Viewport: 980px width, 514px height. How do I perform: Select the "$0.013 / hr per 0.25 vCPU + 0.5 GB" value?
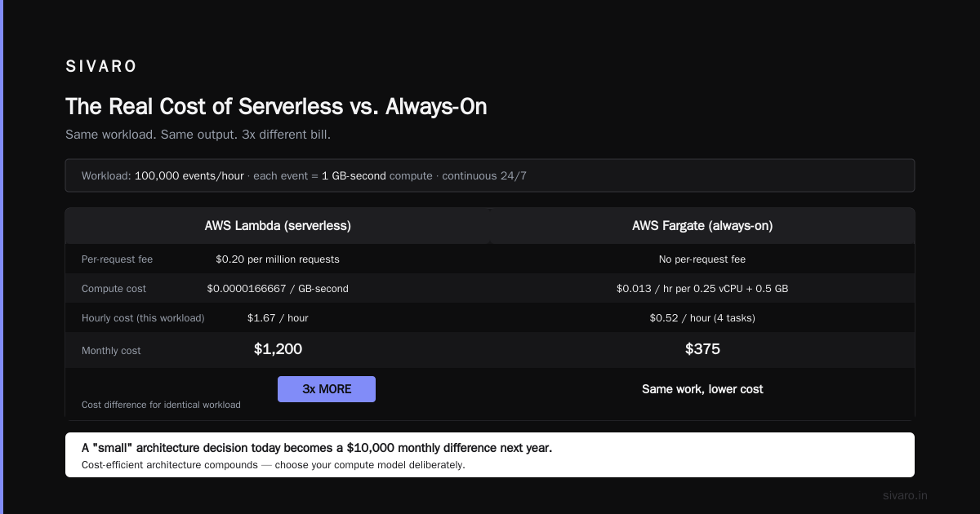click(702, 289)
